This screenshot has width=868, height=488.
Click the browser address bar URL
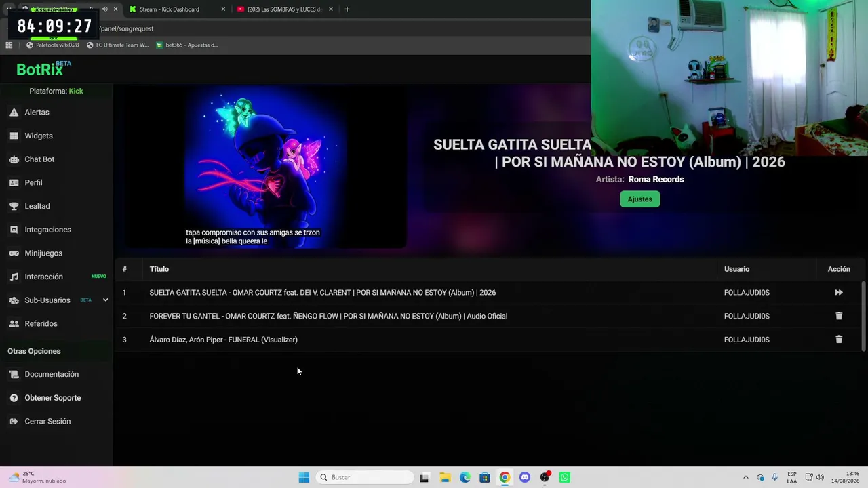tap(126, 28)
